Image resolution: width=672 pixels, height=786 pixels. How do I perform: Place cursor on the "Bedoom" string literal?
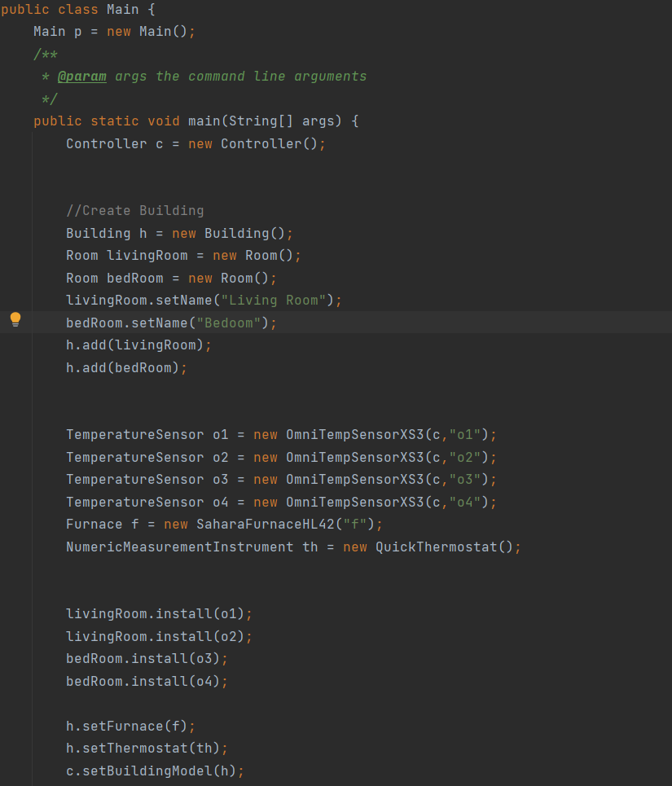(225, 323)
